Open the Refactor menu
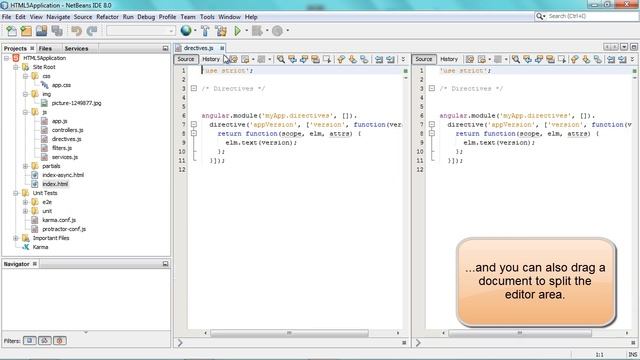 pyautogui.click(x=107, y=17)
